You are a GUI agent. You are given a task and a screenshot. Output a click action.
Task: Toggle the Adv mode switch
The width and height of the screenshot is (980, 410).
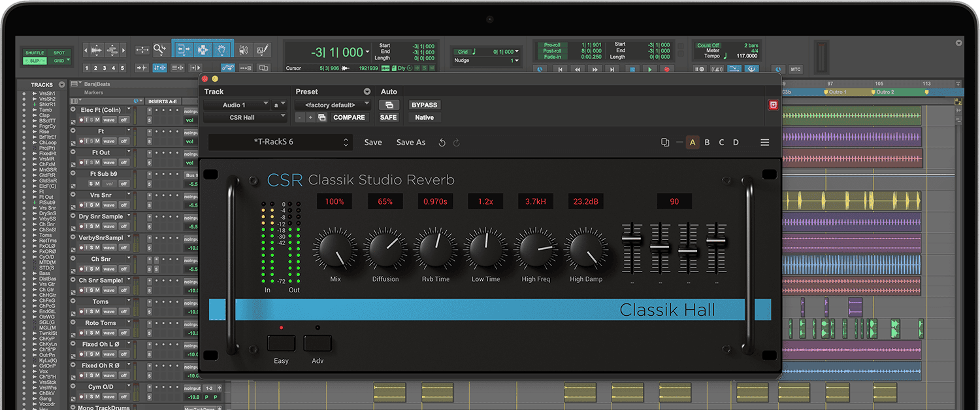click(318, 343)
